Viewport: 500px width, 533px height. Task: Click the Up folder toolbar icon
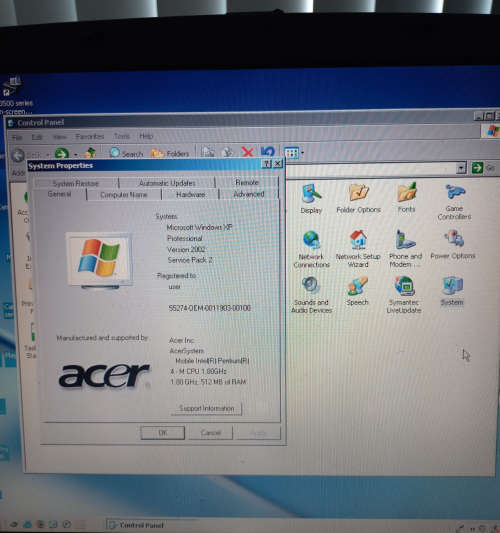[x=90, y=153]
